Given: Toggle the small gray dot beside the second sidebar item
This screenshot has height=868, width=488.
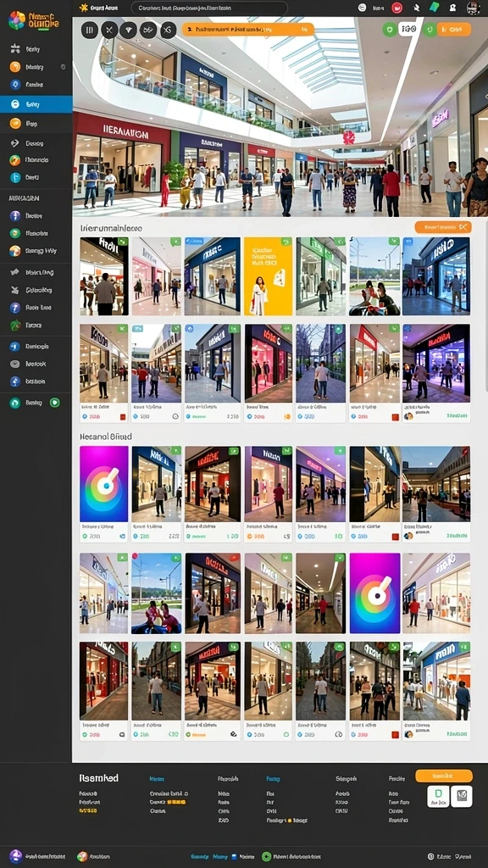Looking at the screenshot, I should click(x=63, y=67).
